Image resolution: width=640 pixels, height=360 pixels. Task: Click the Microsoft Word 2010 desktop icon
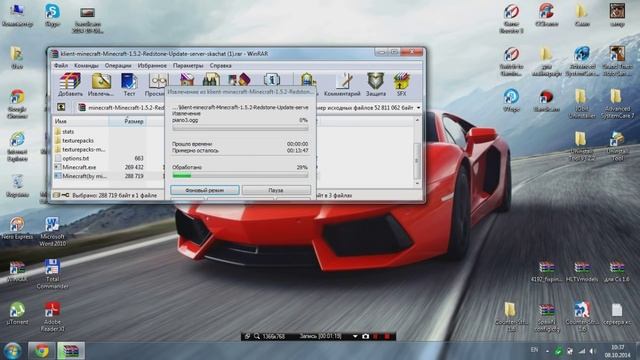pos(52,231)
